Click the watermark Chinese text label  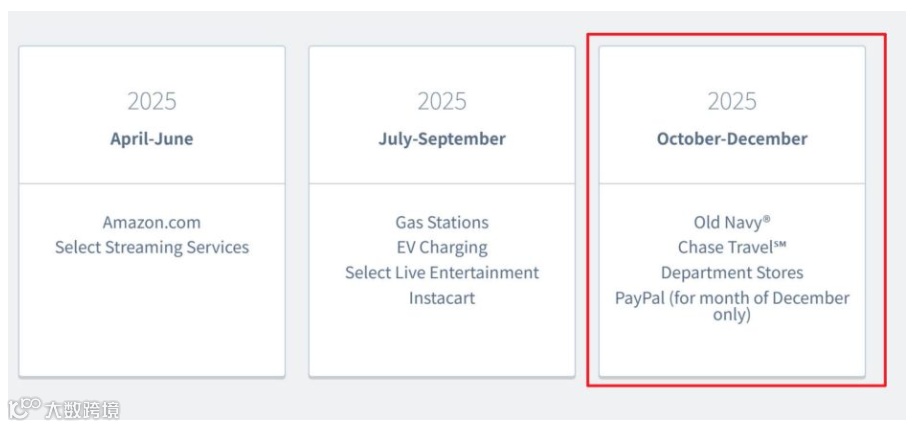point(80,409)
